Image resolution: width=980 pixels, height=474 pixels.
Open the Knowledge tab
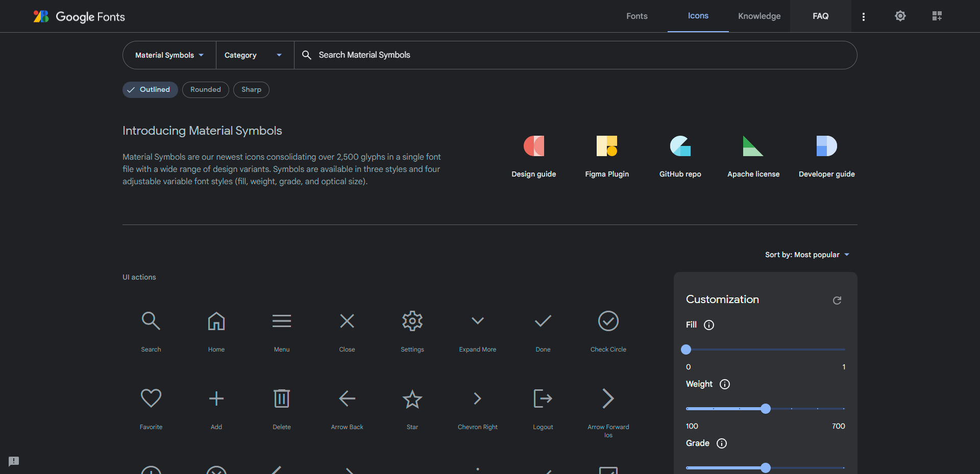click(x=759, y=16)
